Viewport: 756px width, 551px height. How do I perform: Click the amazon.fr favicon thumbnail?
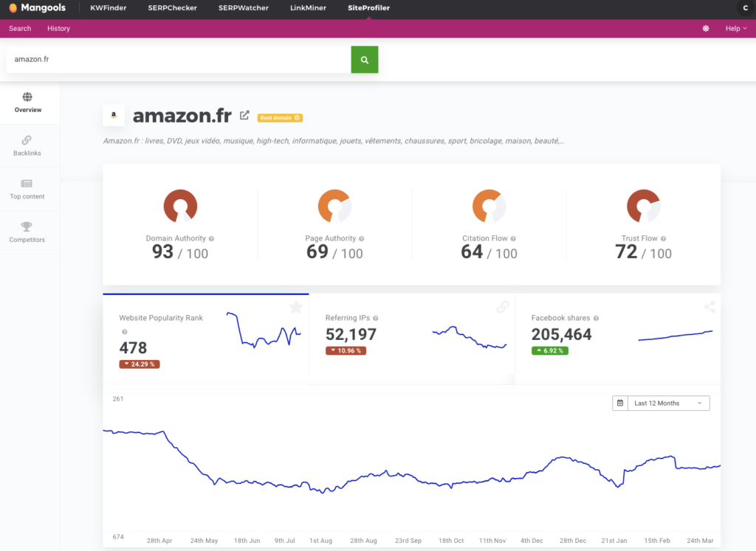(114, 116)
